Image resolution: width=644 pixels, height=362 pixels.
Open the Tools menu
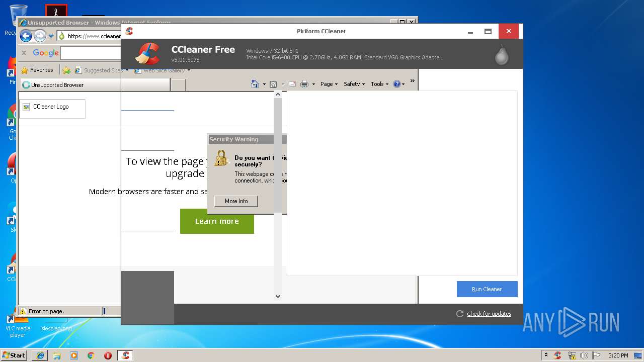click(380, 84)
